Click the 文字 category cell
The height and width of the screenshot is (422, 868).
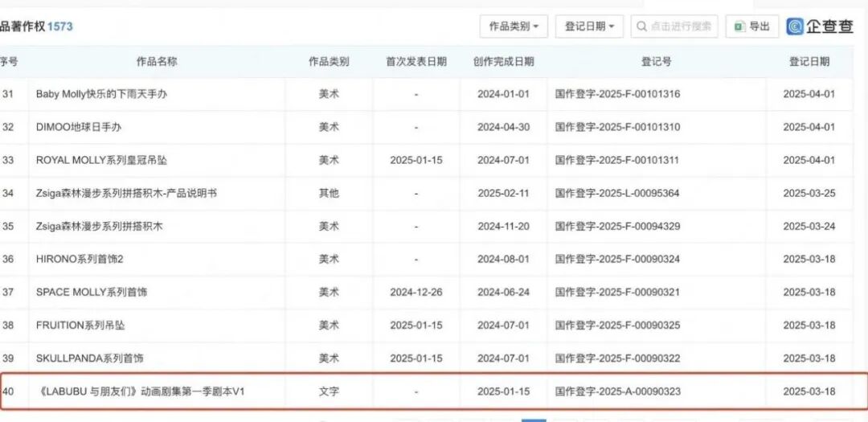coord(329,391)
